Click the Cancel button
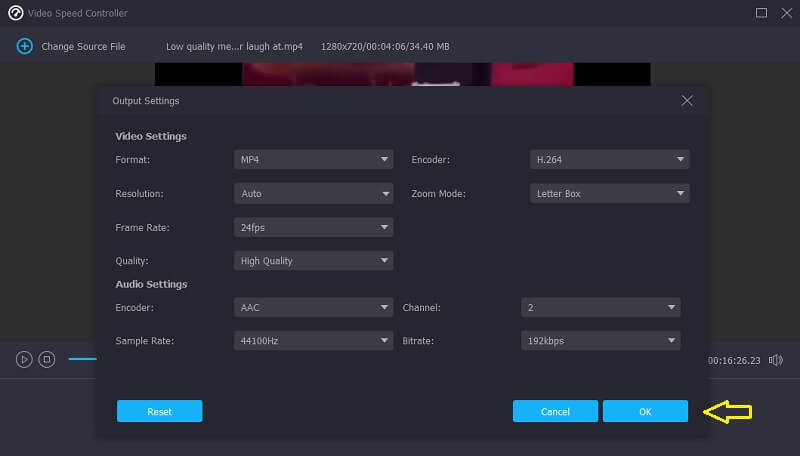The height and width of the screenshot is (456, 800). coord(555,411)
